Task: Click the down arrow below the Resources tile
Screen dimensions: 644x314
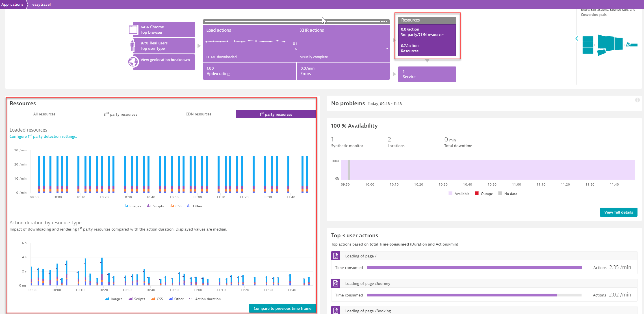Action: point(427,61)
